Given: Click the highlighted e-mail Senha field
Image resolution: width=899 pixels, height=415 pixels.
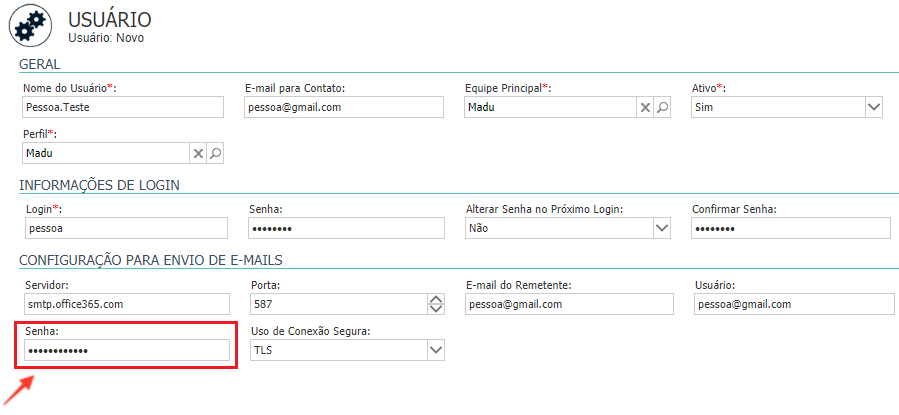Looking at the screenshot, I should click(126, 350).
